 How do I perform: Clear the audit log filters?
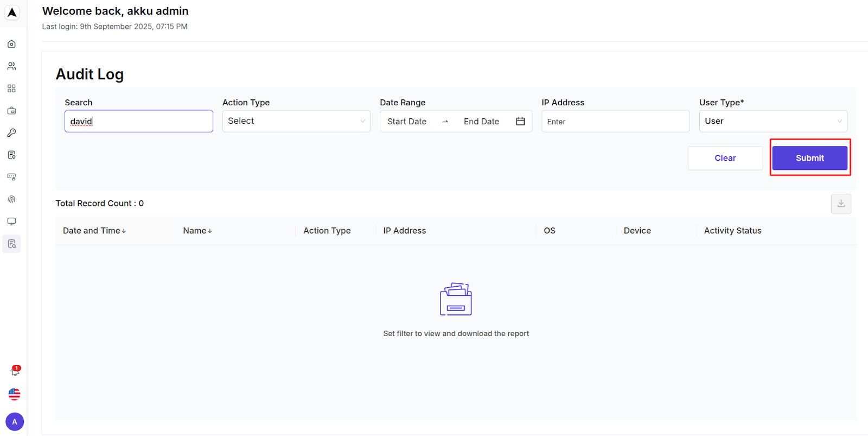[725, 158]
